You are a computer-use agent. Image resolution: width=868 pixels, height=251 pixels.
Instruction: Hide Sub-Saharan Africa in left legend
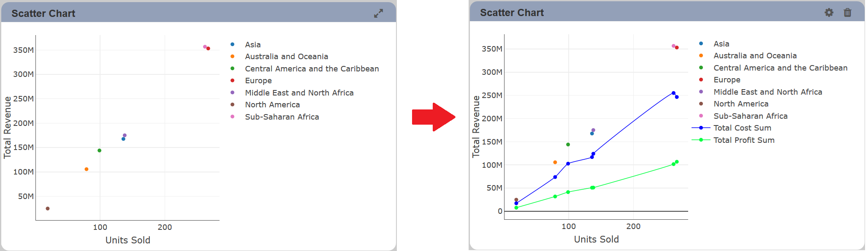(282, 117)
